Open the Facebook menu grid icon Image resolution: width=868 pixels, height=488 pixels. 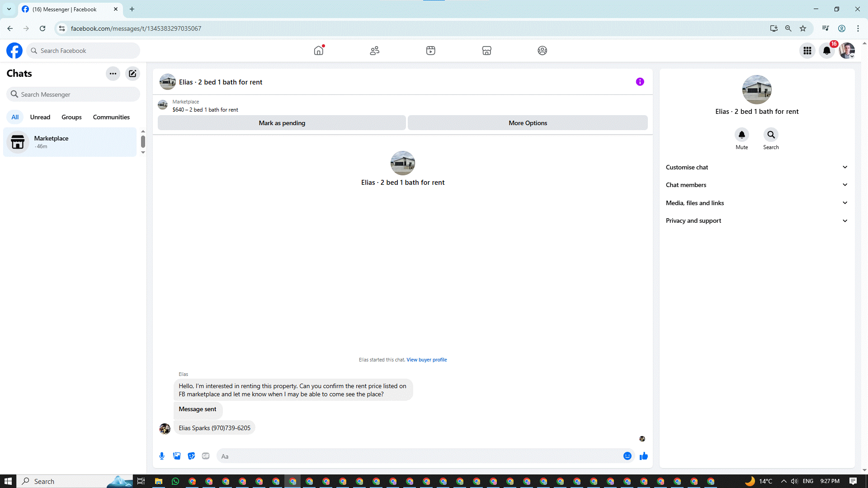click(x=807, y=51)
